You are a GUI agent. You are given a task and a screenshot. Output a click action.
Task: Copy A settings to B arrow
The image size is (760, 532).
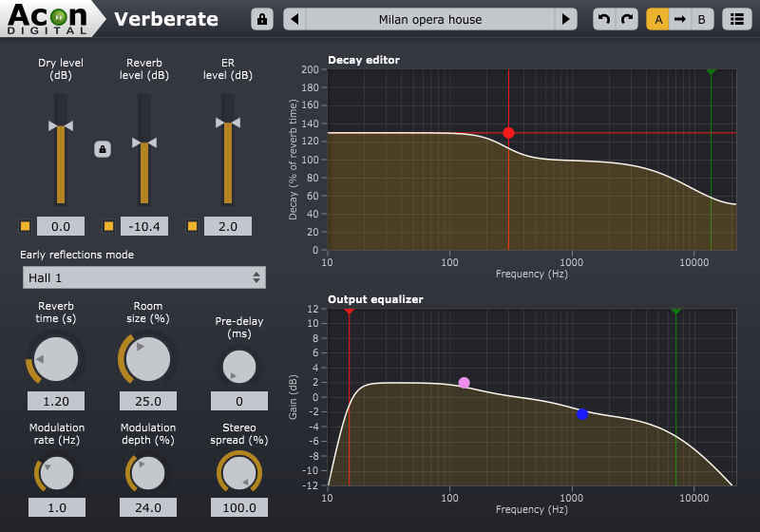tap(680, 19)
